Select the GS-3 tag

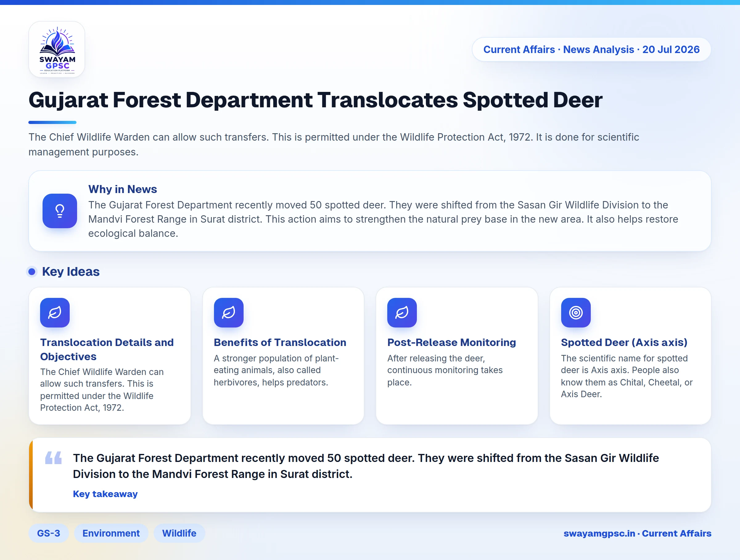(48, 533)
